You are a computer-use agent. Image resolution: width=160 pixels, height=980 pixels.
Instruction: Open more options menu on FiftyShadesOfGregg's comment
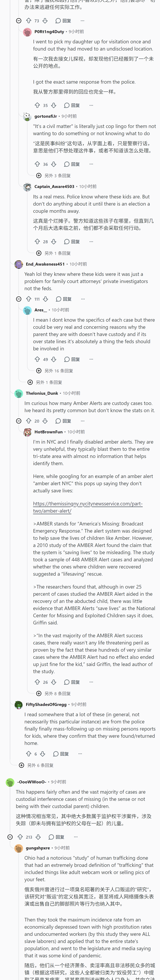pos(80,754)
